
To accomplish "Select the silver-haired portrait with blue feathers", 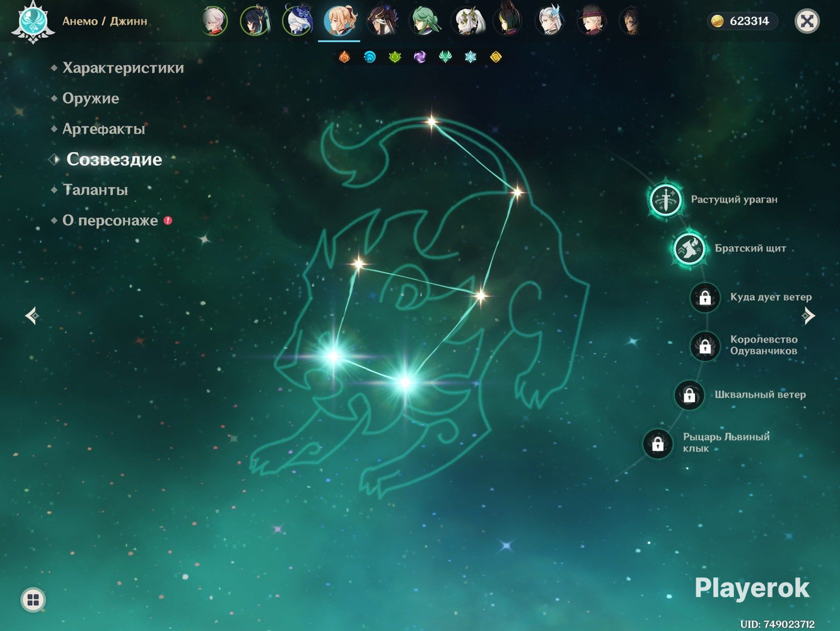I will click(550, 21).
